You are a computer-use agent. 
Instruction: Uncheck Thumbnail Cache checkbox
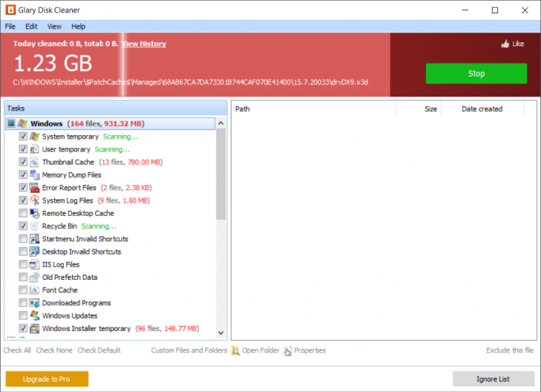pyautogui.click(x=23, y=162)
